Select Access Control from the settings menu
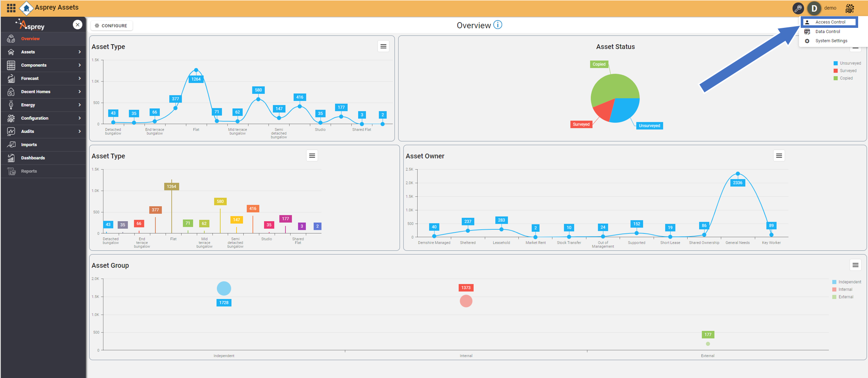Image resolution: width=868 pixels, height=378 pixels. click(x=830, y=22)
